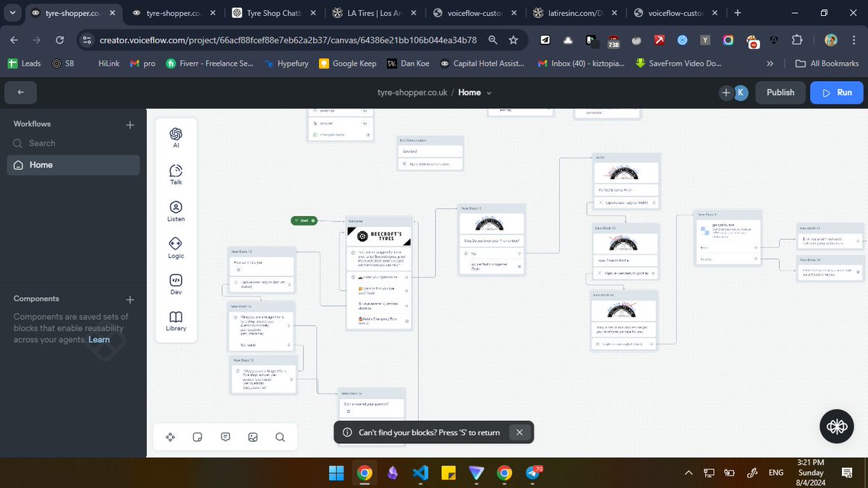Run the agent with the Run button
Viewport: 868px width, 488px height.
837,93
